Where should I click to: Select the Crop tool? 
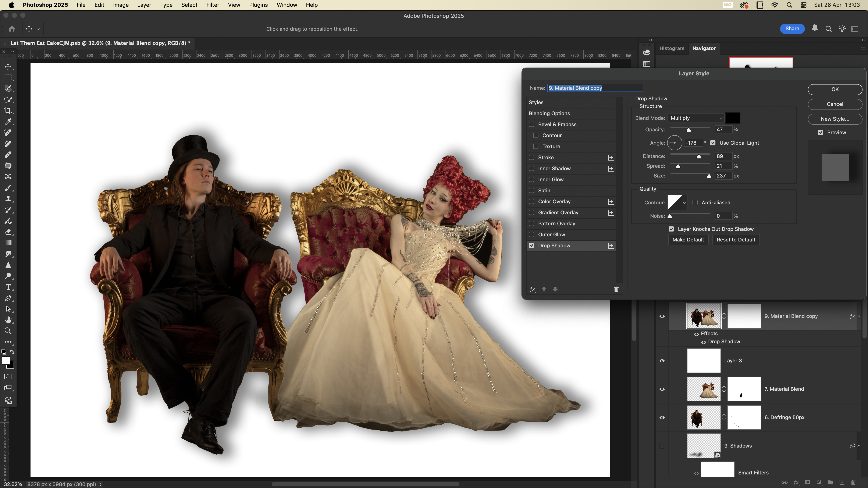tap(8, 111)
